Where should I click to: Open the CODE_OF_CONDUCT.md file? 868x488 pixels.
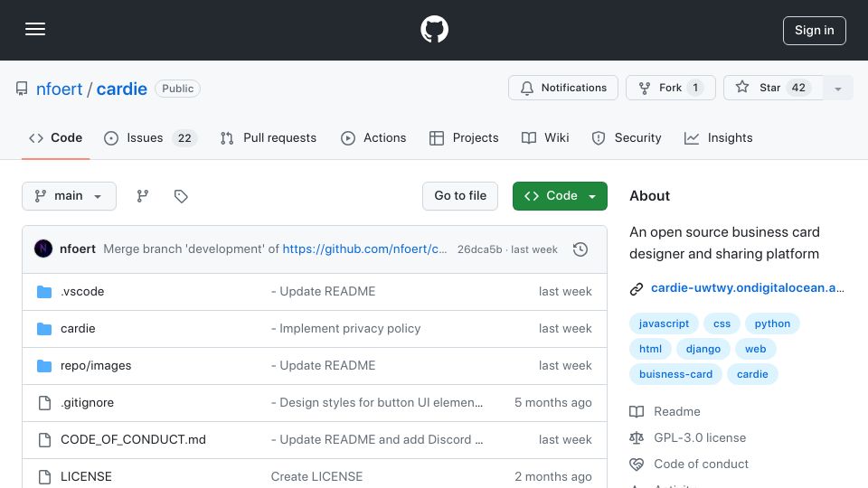pyautogui.click(x=133, y=440)
